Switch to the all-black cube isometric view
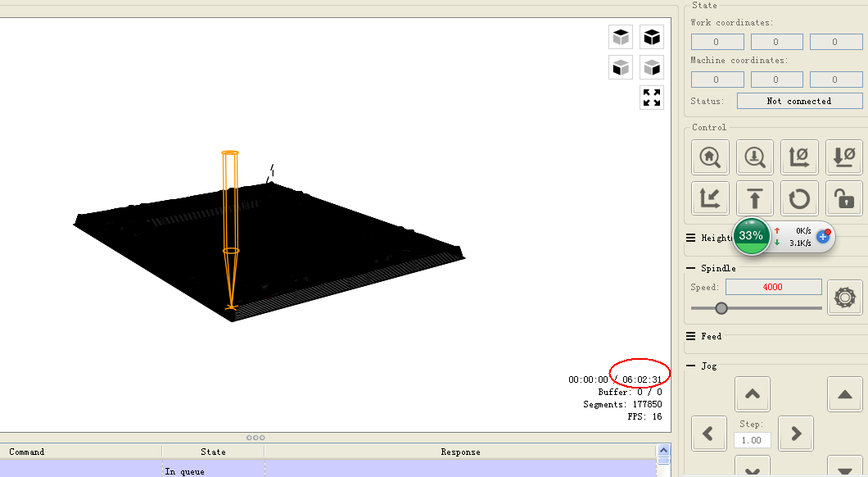Viewport: 868px width, 477px height. [x=652, y=37]
